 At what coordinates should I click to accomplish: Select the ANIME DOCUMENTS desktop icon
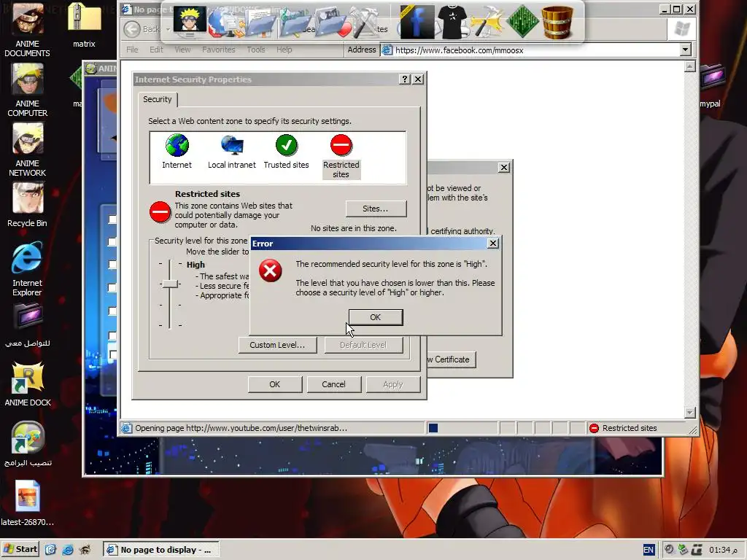pos(27,29)
